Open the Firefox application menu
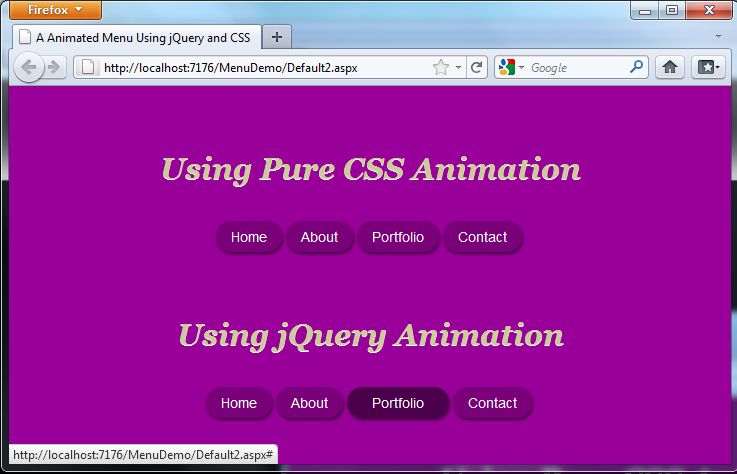The image size is (737, 474). [55, 10]
